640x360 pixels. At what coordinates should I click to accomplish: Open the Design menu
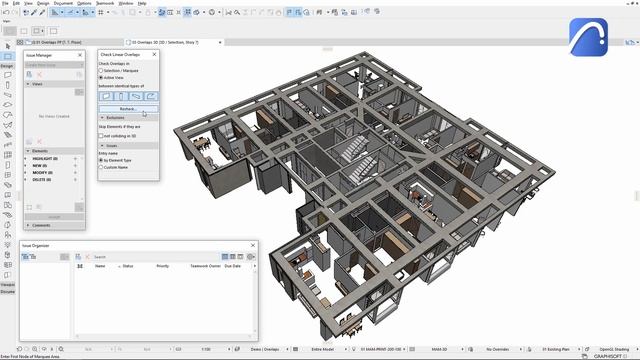[x=43, y=3]
